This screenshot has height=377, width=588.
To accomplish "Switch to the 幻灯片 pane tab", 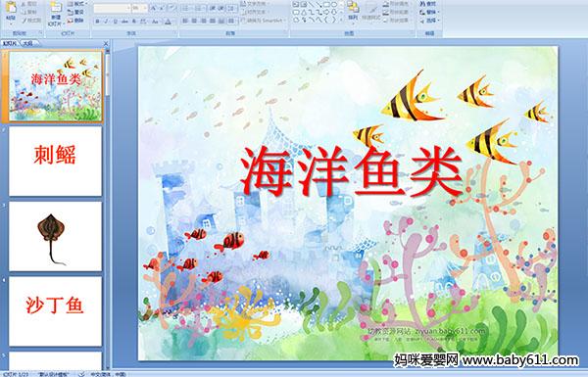I will pos(10,43).
